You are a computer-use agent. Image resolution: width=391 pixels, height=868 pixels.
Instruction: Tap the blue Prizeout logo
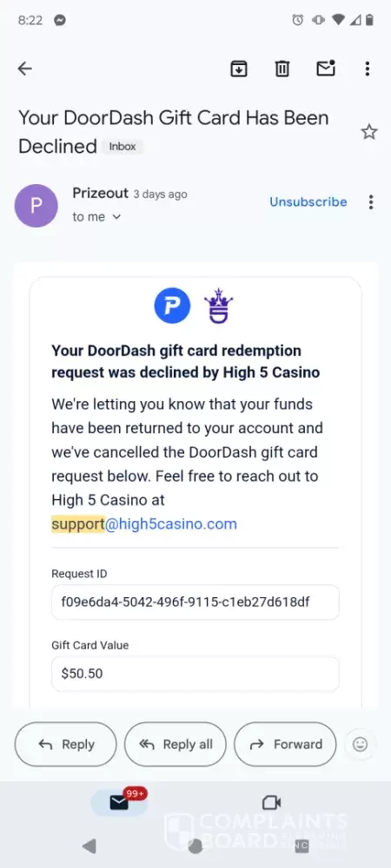tap(172, 306)
